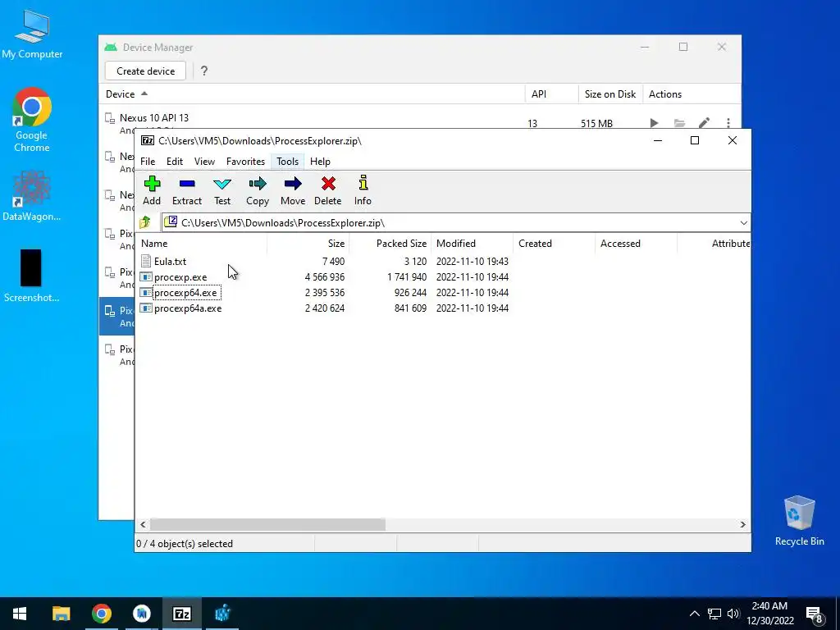Sort by Name column header
Screen dimensions: 840x630
[202, 243]
